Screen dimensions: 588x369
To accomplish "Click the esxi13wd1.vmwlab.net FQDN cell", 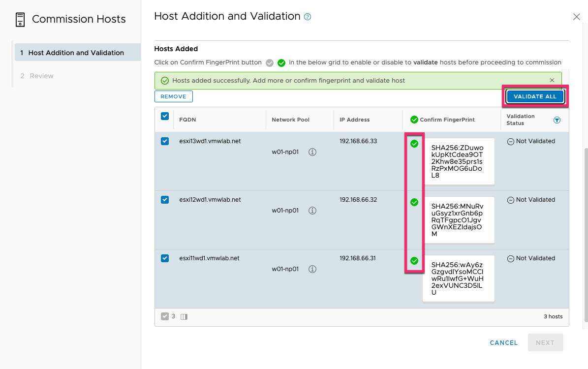I will [210, 141].
